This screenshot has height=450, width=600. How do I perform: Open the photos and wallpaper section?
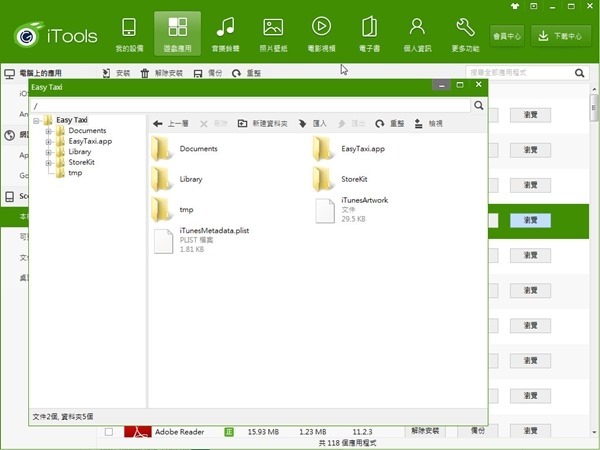[273, 34]
